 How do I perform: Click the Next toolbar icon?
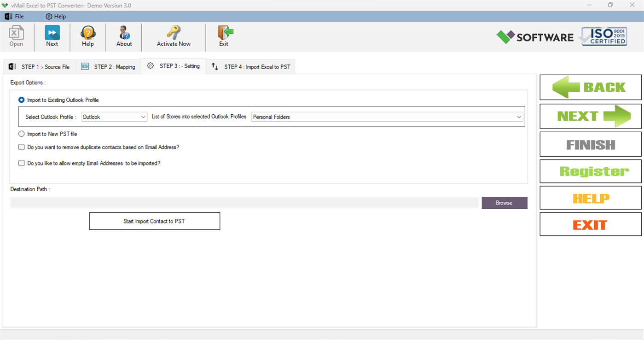[x=52, y=36]
